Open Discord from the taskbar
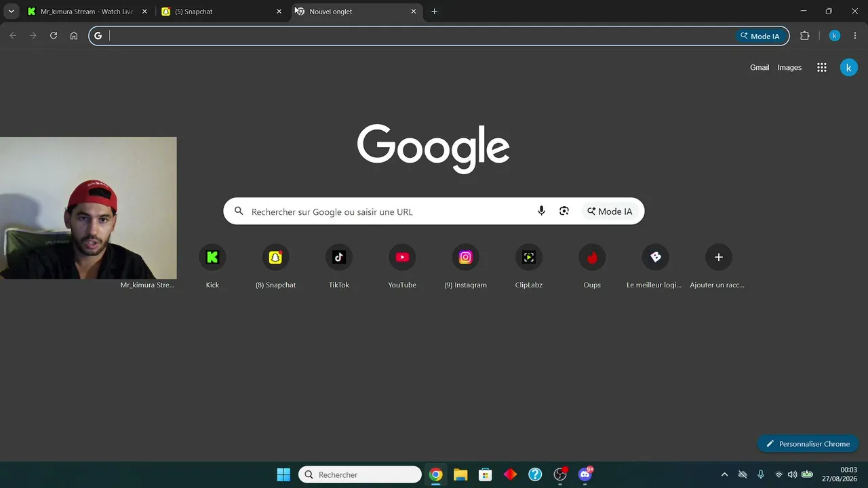 tap(585, 474)
